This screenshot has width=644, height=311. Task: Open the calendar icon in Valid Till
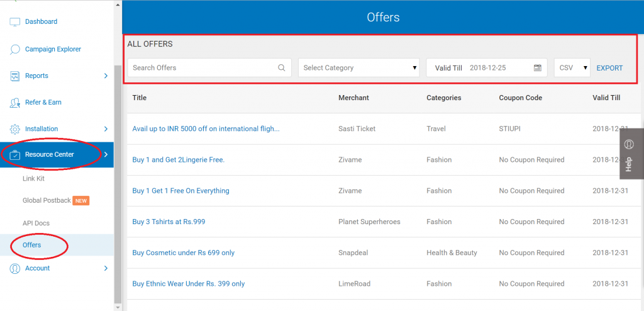[538, 68]
